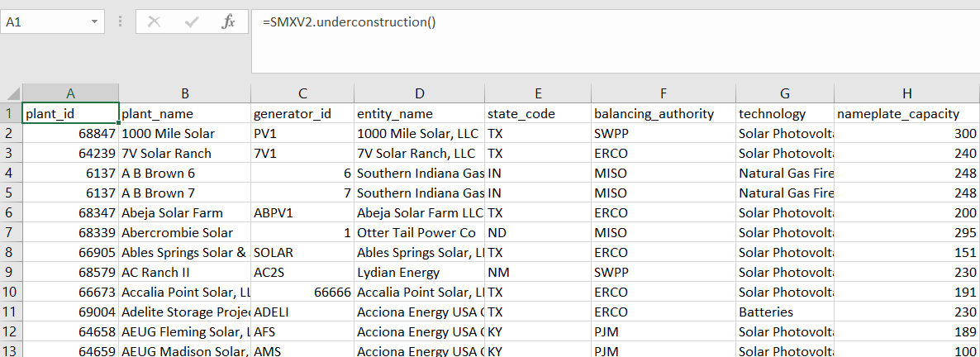
Task: Select row 8 header
Action: [12, 252]
